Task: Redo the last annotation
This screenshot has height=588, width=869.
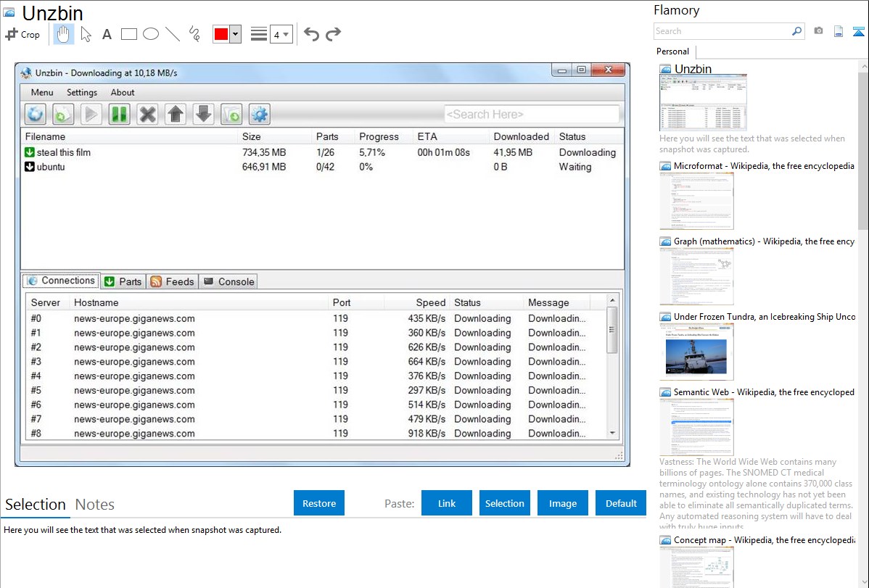Action: pyautogui.click(x=333, y=34)
